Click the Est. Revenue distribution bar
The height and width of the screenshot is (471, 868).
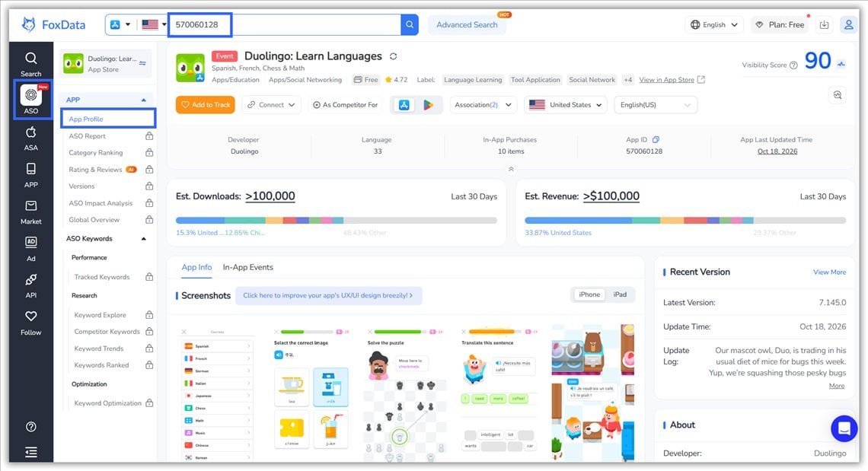[685, 220]
